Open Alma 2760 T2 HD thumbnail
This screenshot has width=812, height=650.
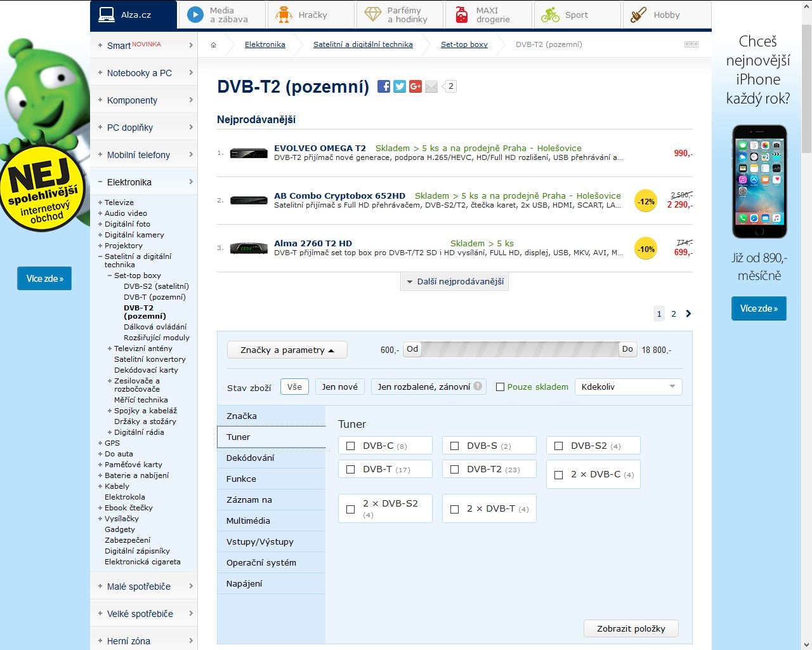click(249, 248)
